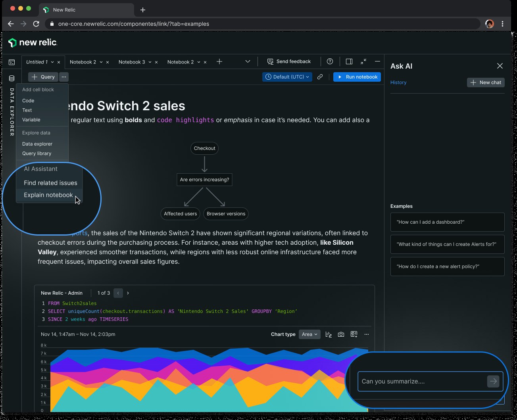Go to next query with right chevron
The width and height of the screenshot is (517, 420).
128,293
